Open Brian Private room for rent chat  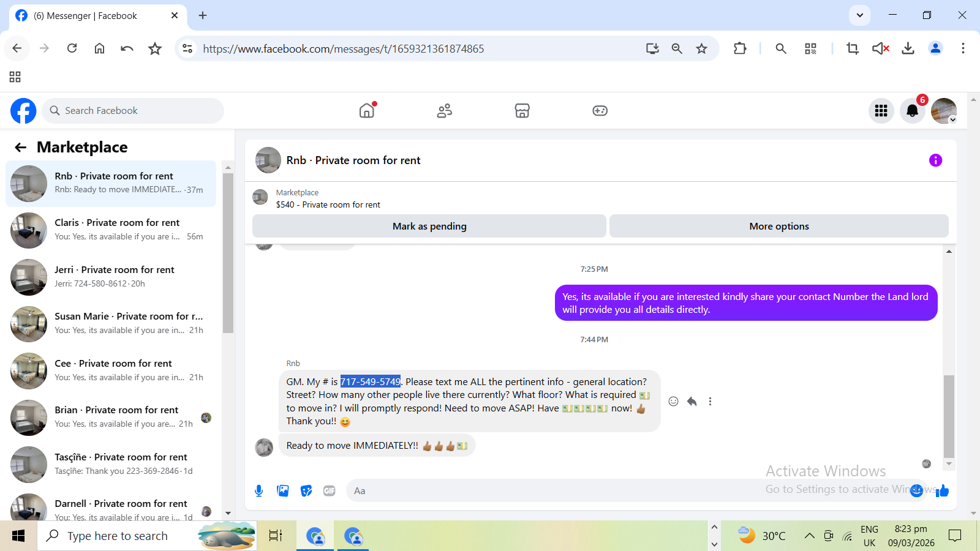click(x=111, y=418)
